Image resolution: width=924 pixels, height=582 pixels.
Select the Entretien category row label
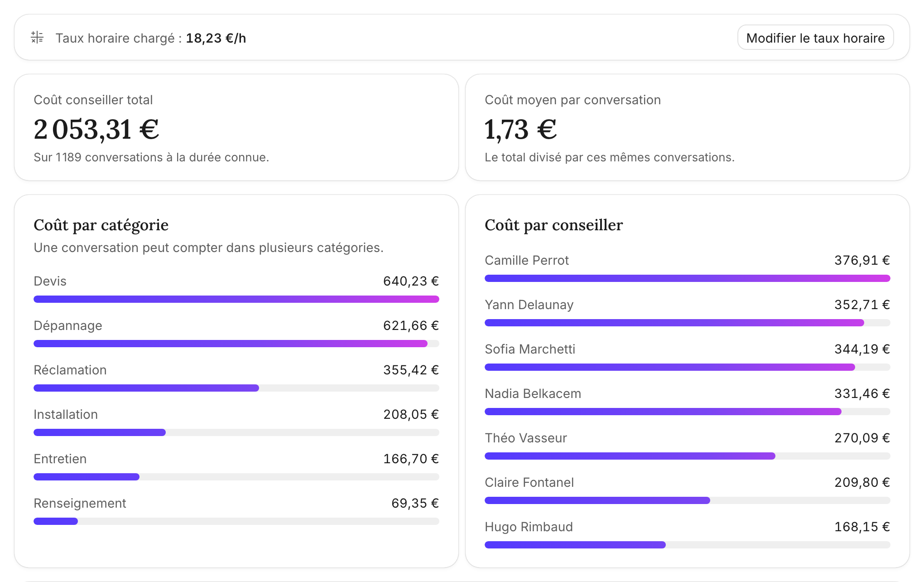point(60,459)
